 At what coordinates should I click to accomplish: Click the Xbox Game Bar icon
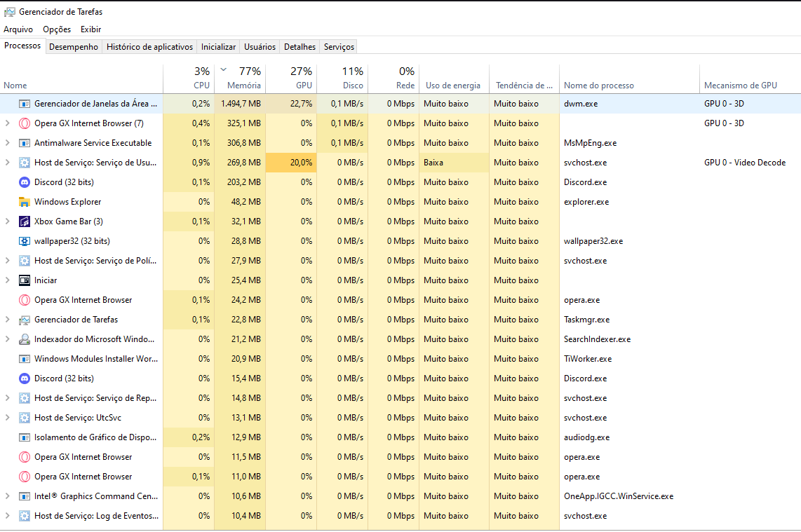click(24, 221)
